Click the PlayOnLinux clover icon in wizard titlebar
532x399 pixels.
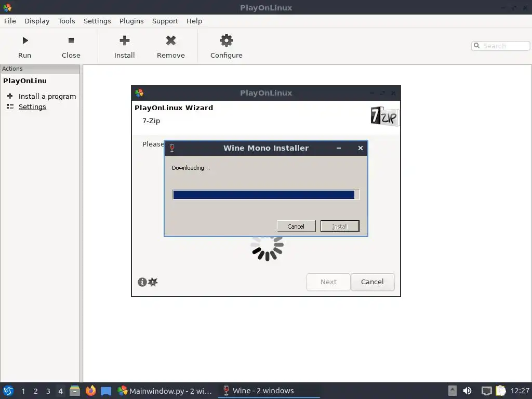tap(139, 92)
